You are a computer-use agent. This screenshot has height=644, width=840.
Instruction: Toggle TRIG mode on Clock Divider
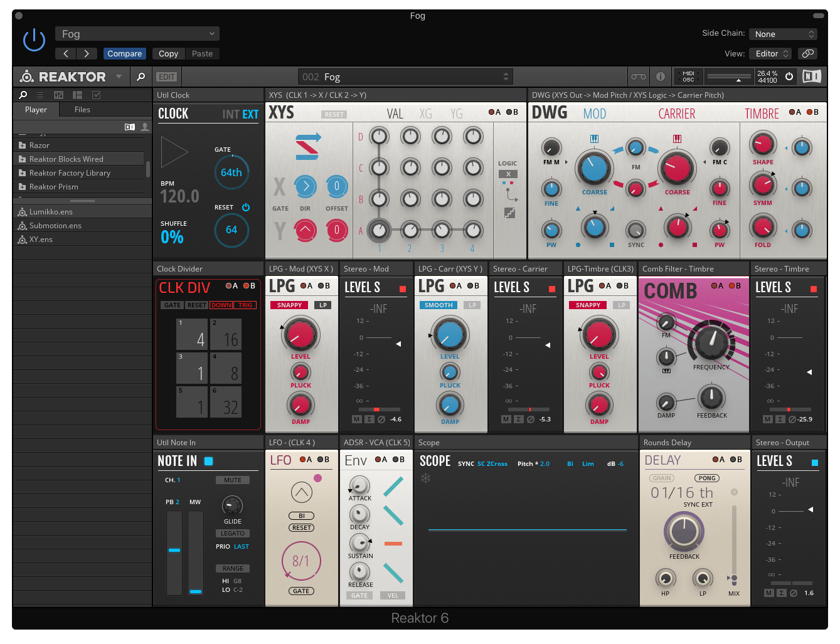point(245,305)
